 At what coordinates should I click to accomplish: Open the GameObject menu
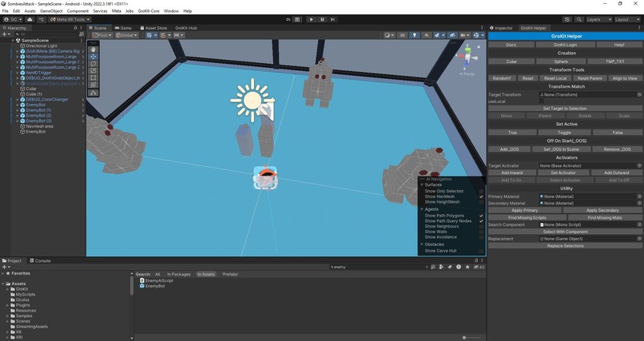51,11
